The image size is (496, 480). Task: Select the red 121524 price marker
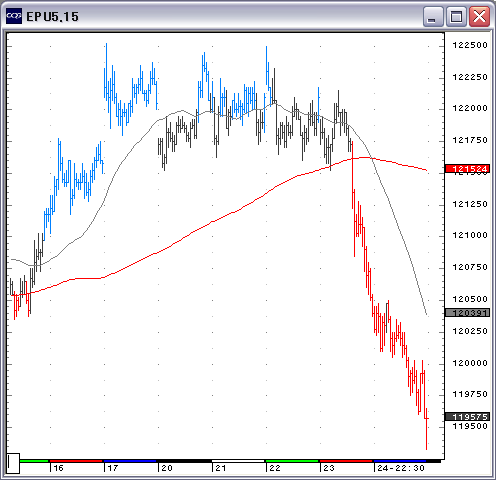[467, 169]
